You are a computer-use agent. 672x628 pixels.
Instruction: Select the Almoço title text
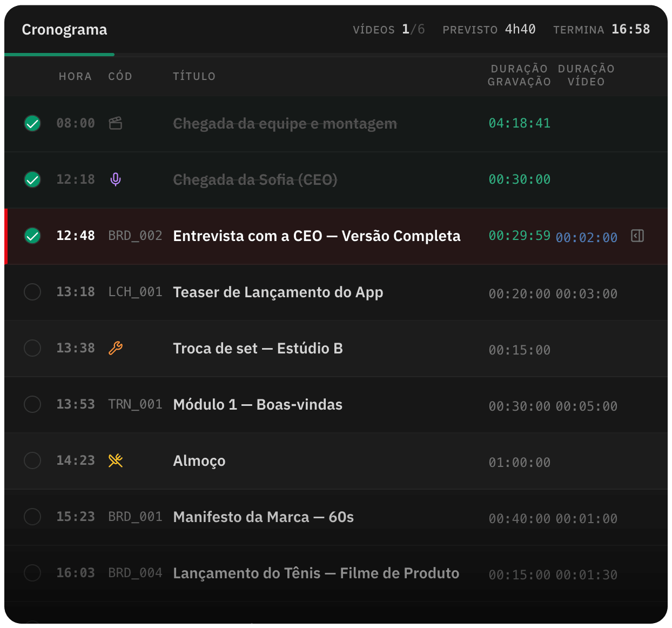click(199, 461)
